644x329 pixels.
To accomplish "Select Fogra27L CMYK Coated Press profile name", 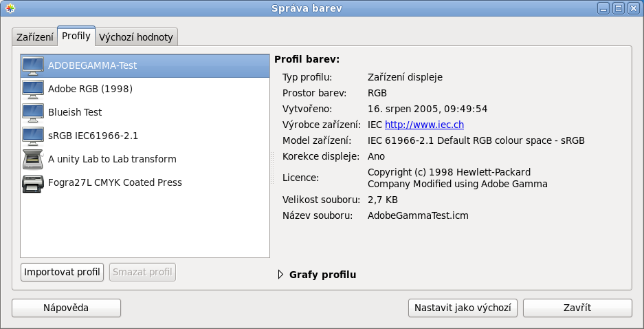I will click(115, 183).
